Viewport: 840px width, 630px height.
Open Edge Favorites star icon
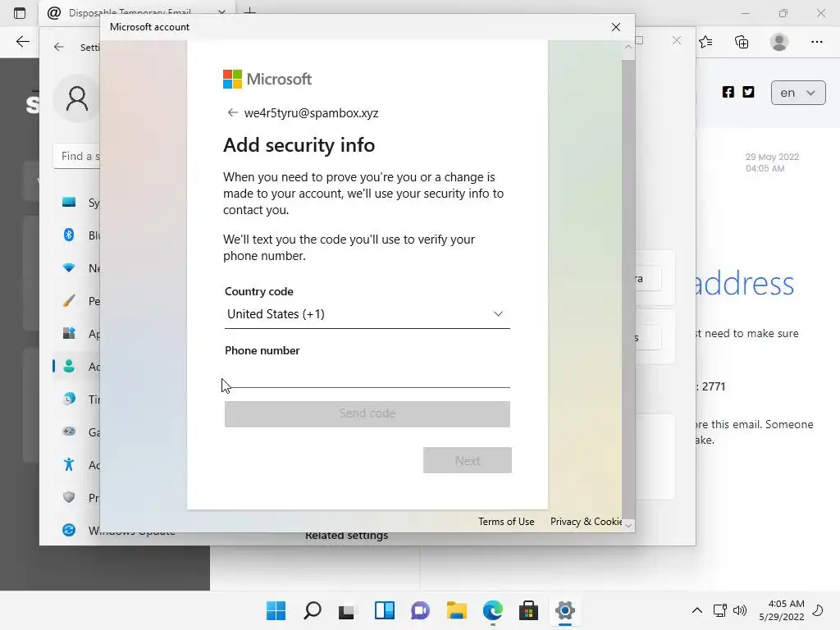706,42
